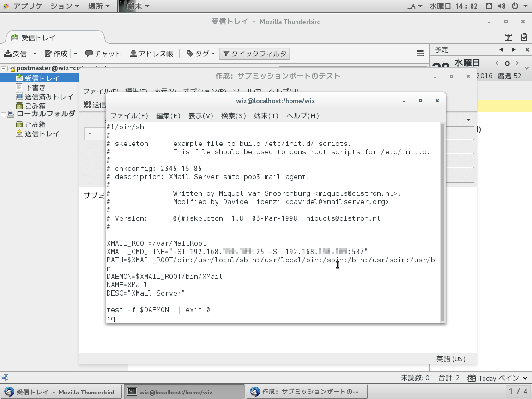Switch to the wiz@localhost terminal in taskbar

click(184, 392)
